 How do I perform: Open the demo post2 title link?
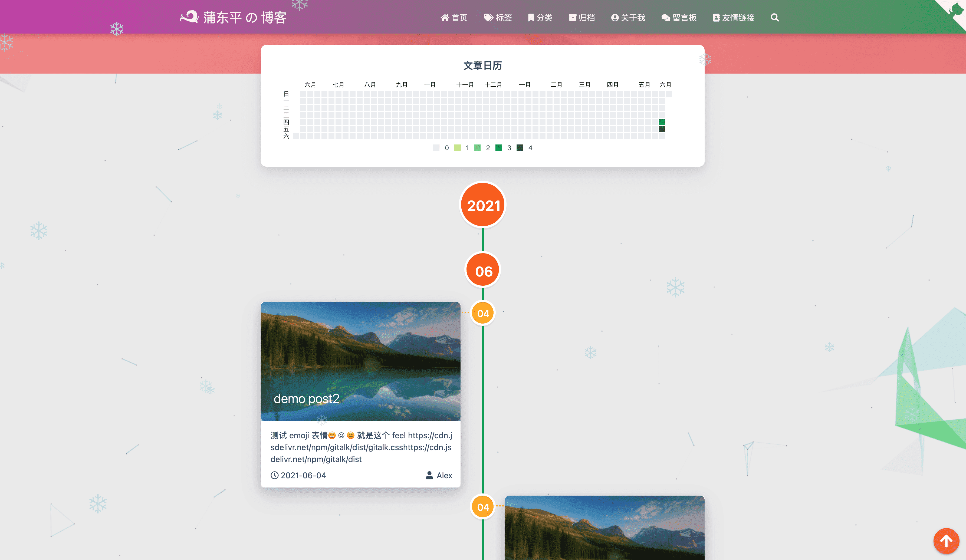pyautogui.click(x=306, y=399)
